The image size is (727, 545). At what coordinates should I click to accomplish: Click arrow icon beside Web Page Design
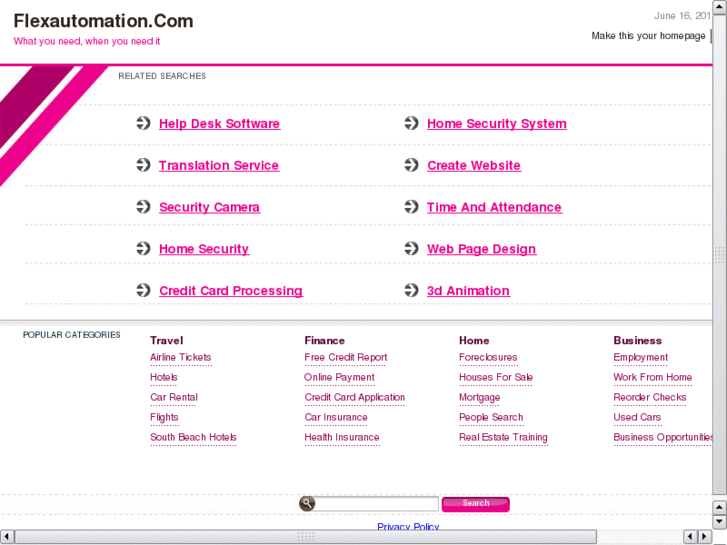coord(411,249)
